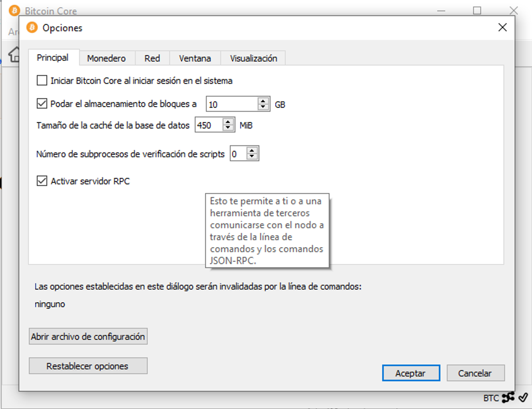Click the synced checkmark icon in status bar
Image resolution: width=532 pixels, height=409 pixels.
point(523,398)
